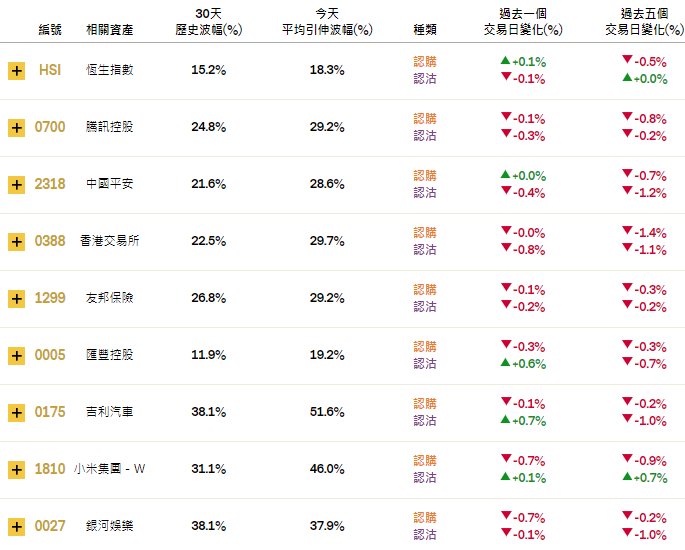
Task: Click plus icon beside 0175
Action: tap(16, 413)
